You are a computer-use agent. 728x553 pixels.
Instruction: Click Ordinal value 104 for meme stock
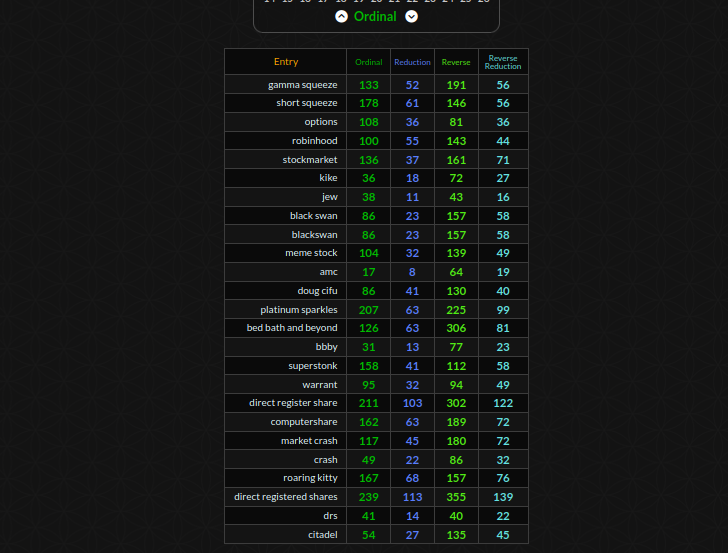(x=369, y=253)
